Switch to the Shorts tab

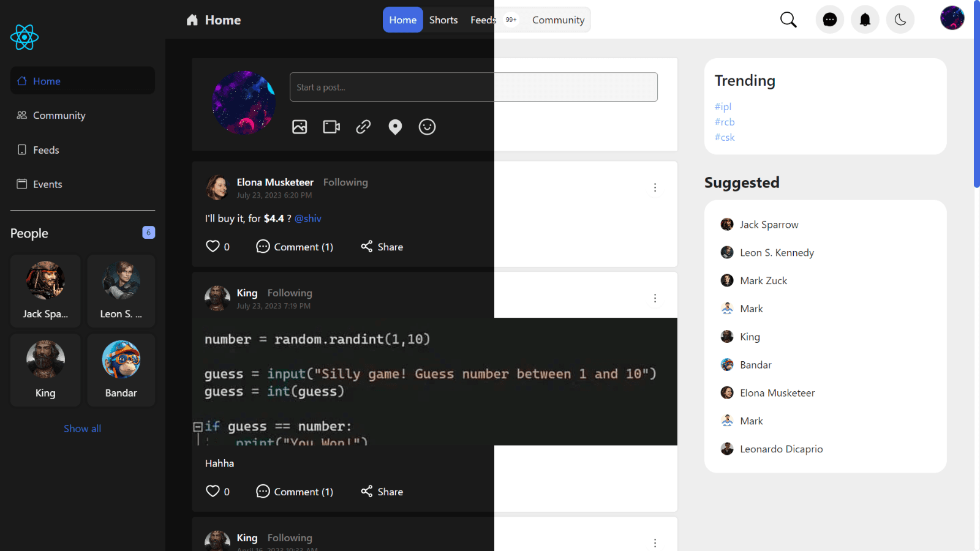tap(443, 20)
